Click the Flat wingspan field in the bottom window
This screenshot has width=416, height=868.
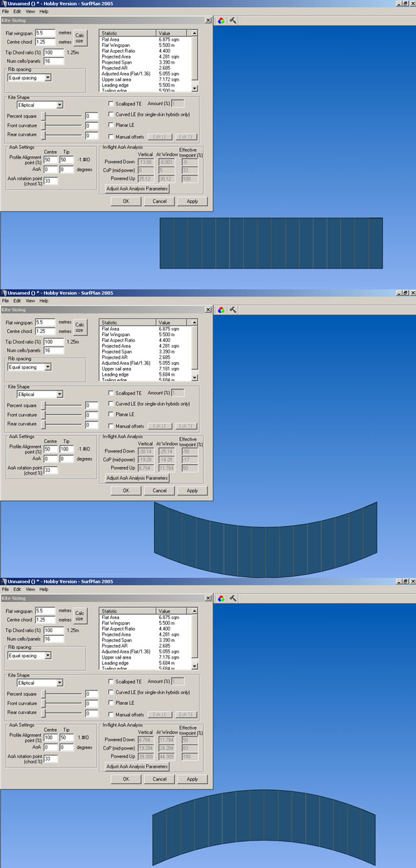(x=45, y=611)
